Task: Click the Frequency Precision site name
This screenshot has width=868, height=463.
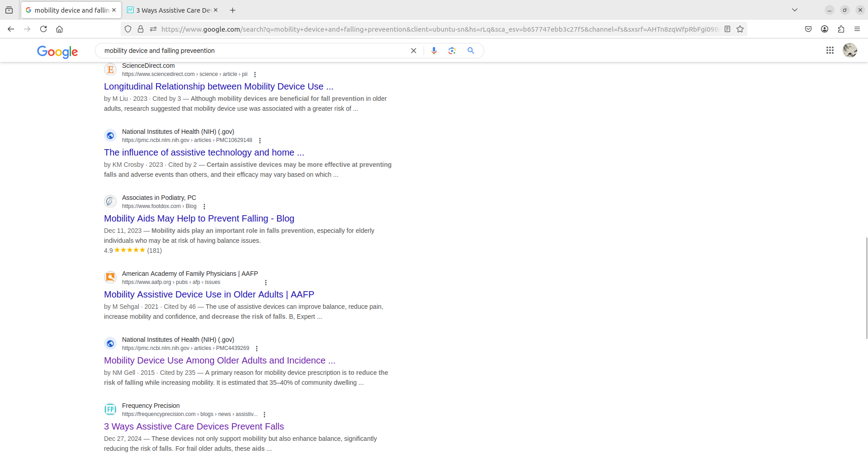Action: (151, 406)
